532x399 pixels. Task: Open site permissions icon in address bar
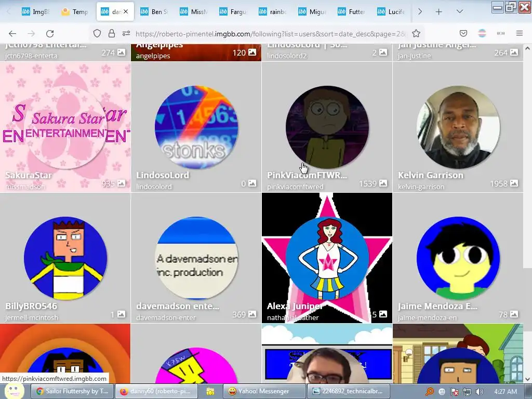(x=126, y=33)
